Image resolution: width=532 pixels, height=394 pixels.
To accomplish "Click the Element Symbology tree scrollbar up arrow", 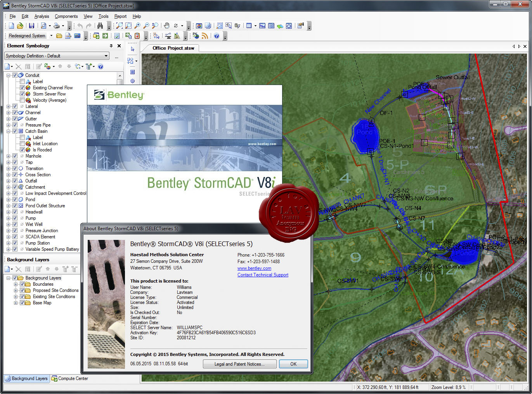I will (x=120, y=76).
